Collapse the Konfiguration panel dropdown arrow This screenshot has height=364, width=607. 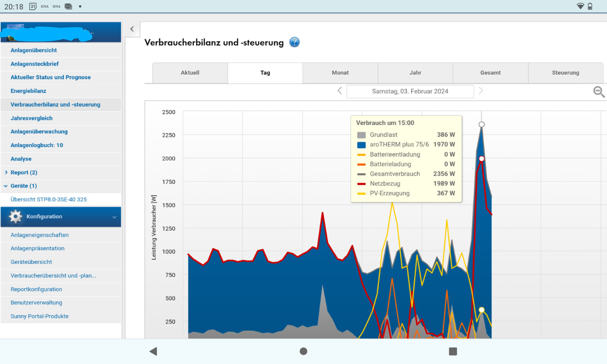tap(114, 217)
